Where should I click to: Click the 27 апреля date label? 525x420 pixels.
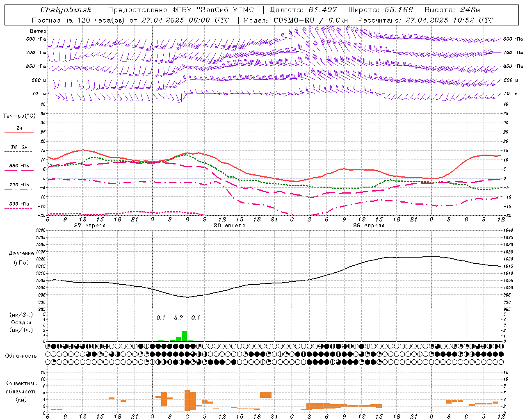[89, 226]
